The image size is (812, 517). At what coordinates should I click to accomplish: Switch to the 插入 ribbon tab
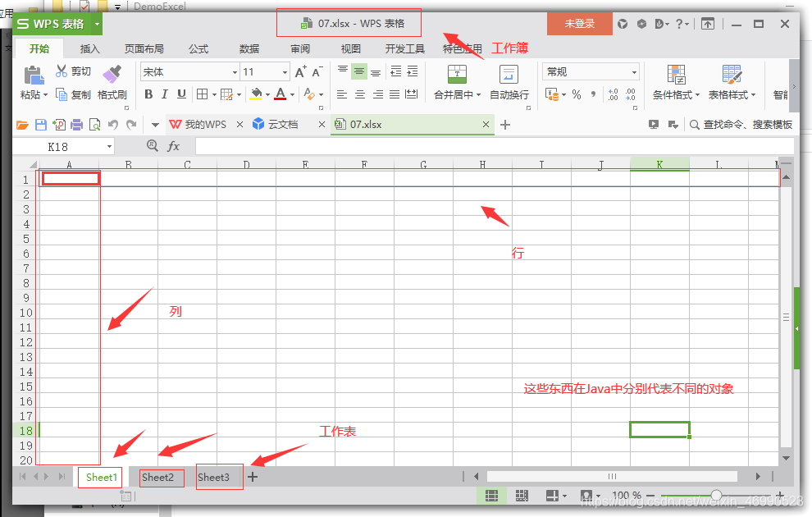point(89,48)
